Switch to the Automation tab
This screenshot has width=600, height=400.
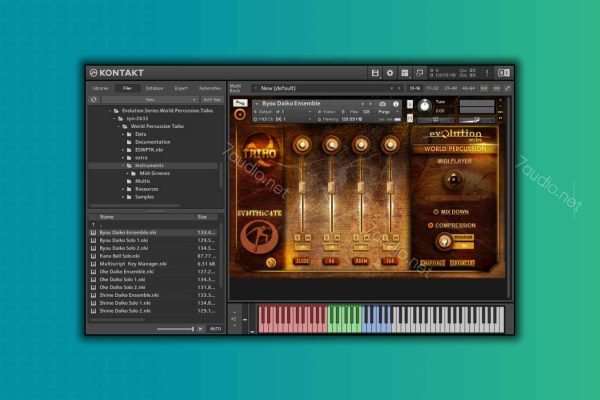pos(210,88)
